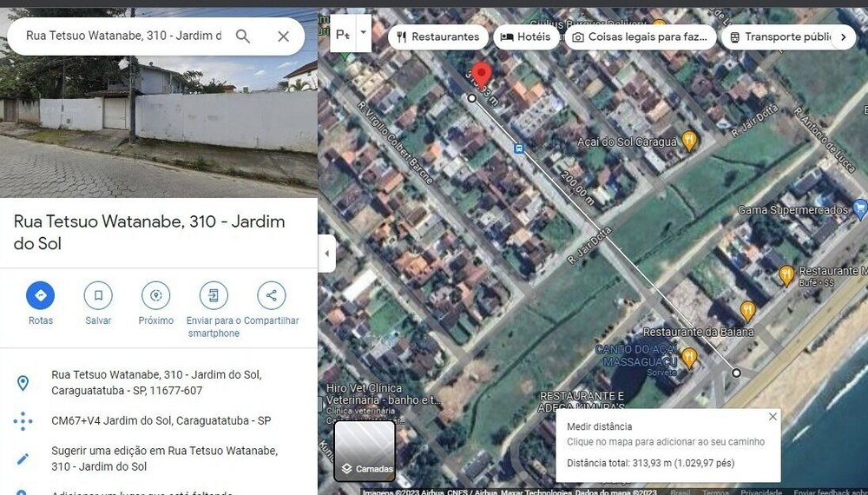Click the Restaurante da Baiana marker

point(748,312)
